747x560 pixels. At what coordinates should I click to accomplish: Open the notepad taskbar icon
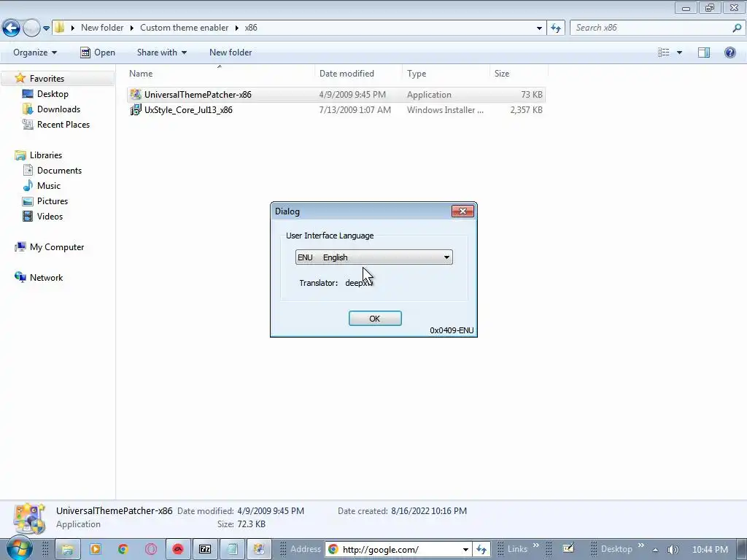click(233, 549)
